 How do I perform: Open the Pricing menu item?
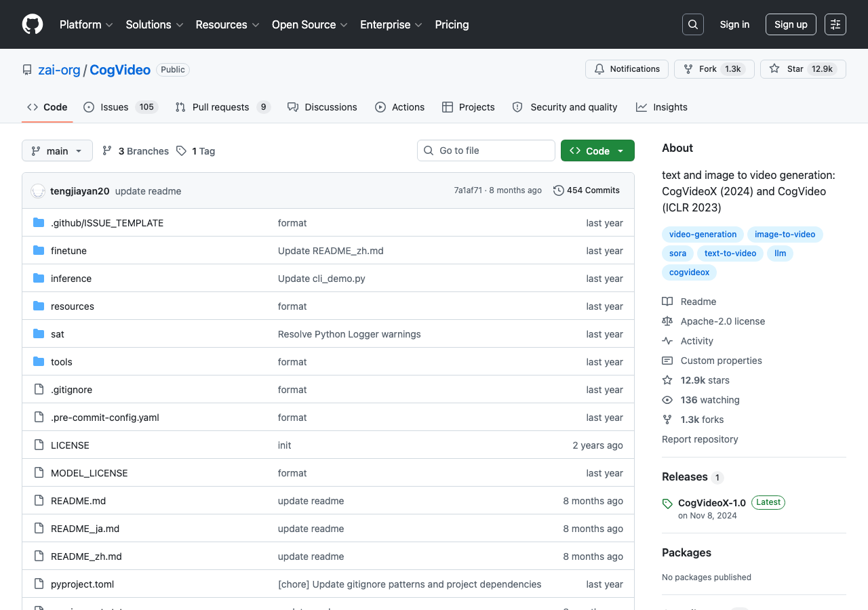tap(452, 24)
